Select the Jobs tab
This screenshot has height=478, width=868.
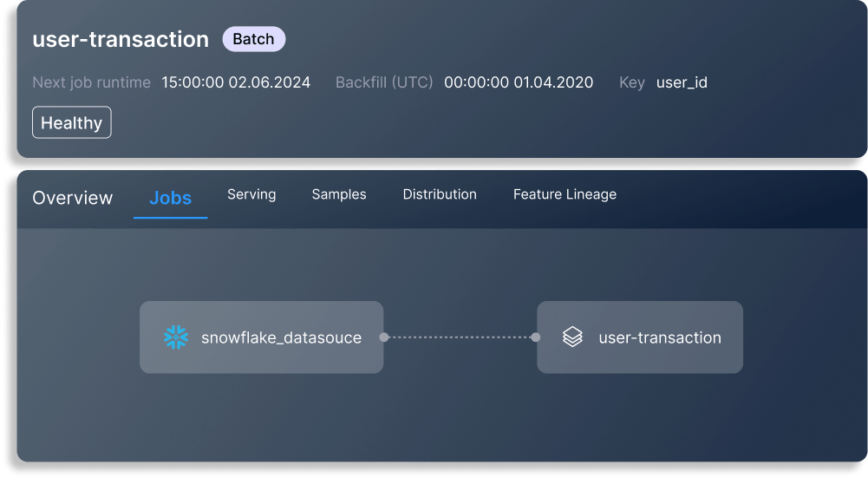click(x=171, y=198)
